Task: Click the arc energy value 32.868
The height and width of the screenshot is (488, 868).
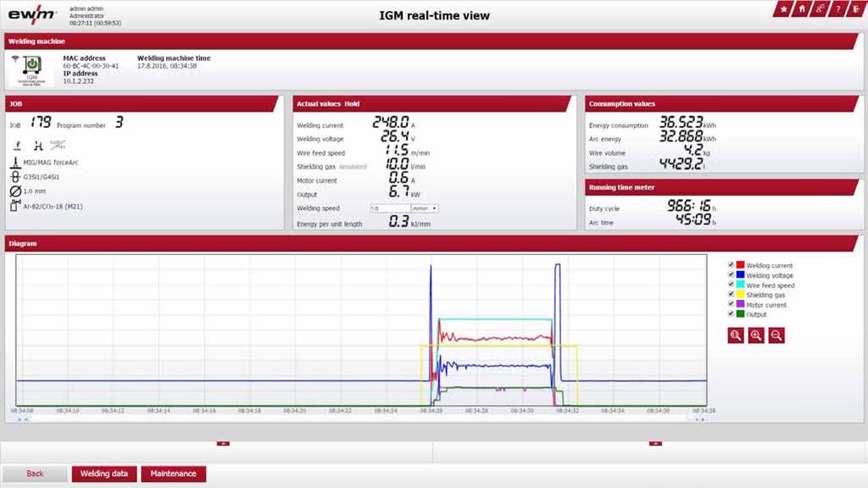Action: (x=681, y=136)
